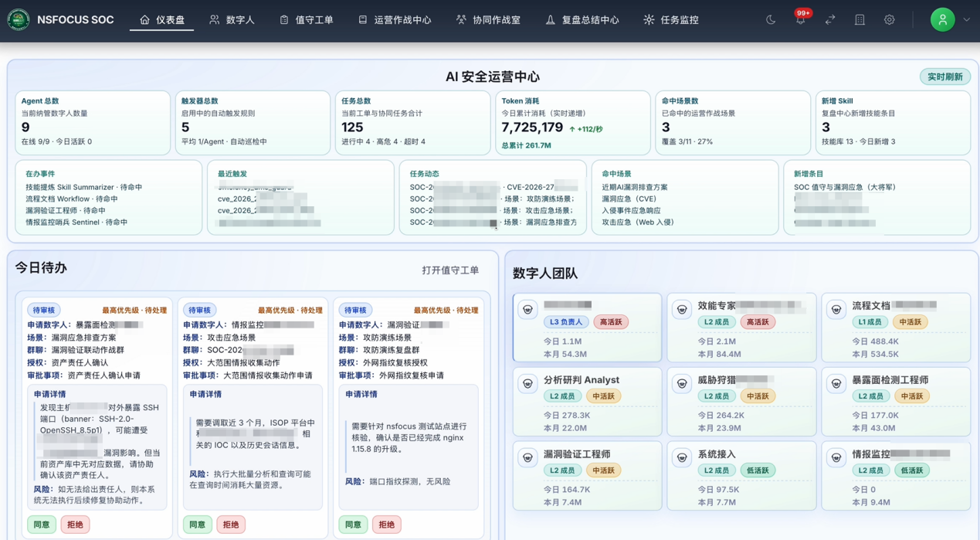Viewport: 980px width, 540px height.
Task: Click 漏洞应急（CVE） in 命中场景
Action: [x=629, y=199]
